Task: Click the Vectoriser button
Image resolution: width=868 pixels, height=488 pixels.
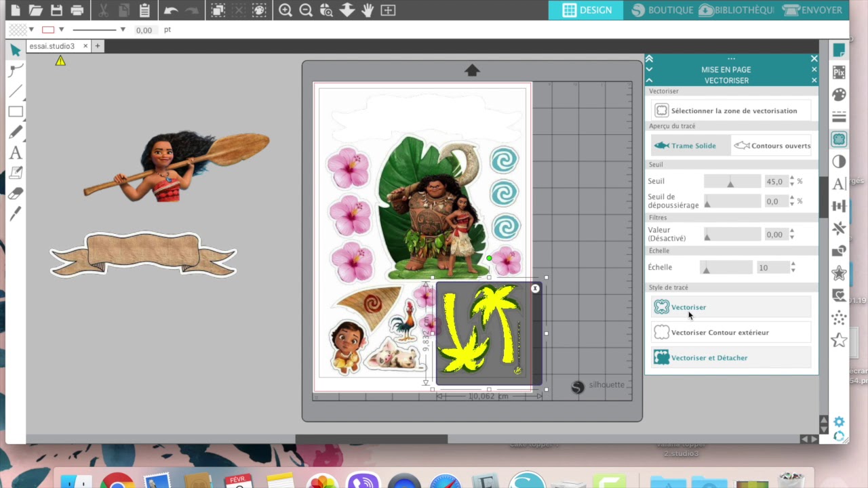Action: coord(731,307)
